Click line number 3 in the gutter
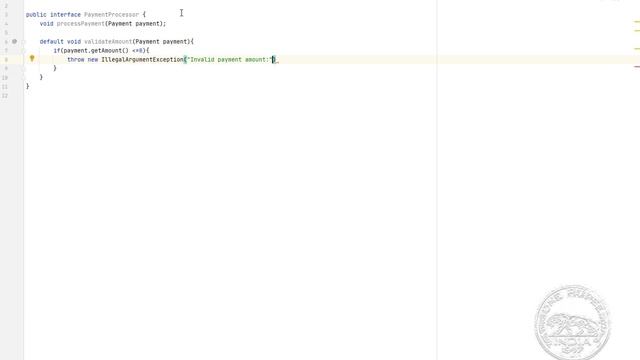The width and height of the screenshot is (640, 360). (x=6, y=15)
